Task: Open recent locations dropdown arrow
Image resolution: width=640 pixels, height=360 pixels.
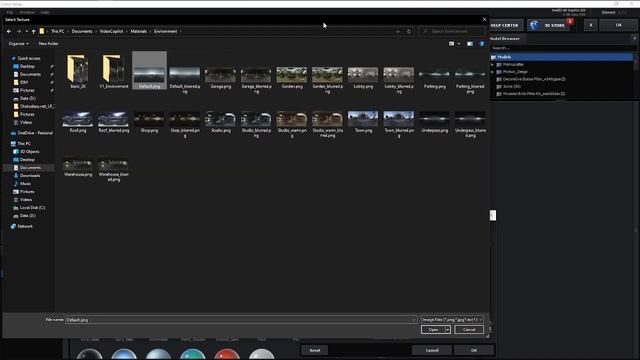Action: 27,31
